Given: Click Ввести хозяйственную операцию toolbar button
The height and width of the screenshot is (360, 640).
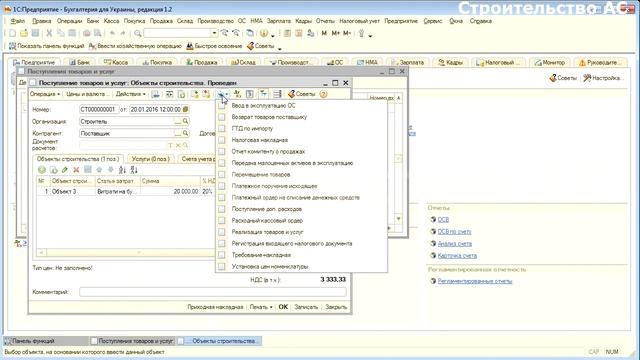Looking at the screenshot, I should coord(135,46).
